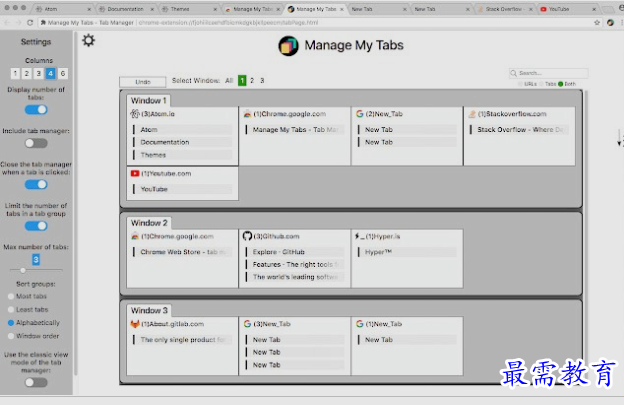This screenshot has width=624, height=405.
Task: Click the Atom.io group favicon
Action: click(135, 114)
